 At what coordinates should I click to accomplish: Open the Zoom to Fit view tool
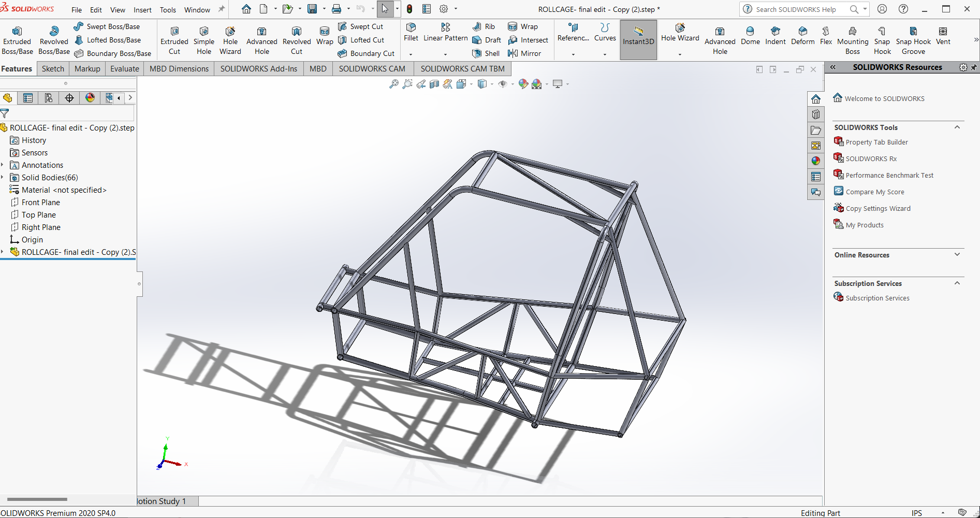394,84
